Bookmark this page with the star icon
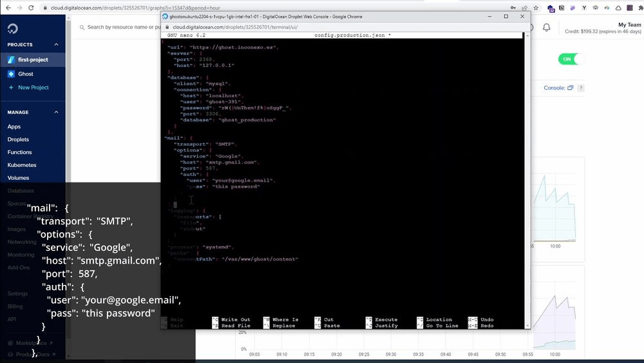The image size is (644, 363). tap(536, 7)
